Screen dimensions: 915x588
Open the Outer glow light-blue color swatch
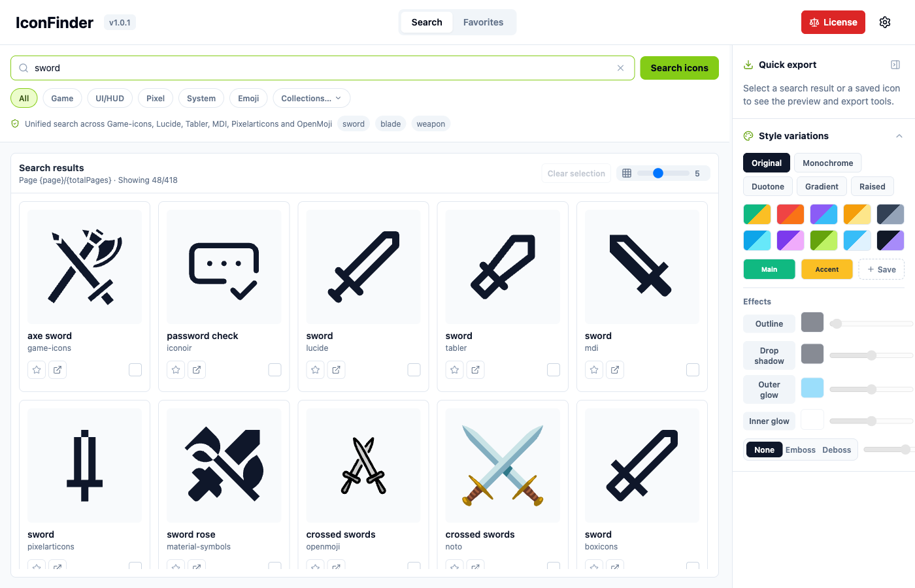point(812,387)
